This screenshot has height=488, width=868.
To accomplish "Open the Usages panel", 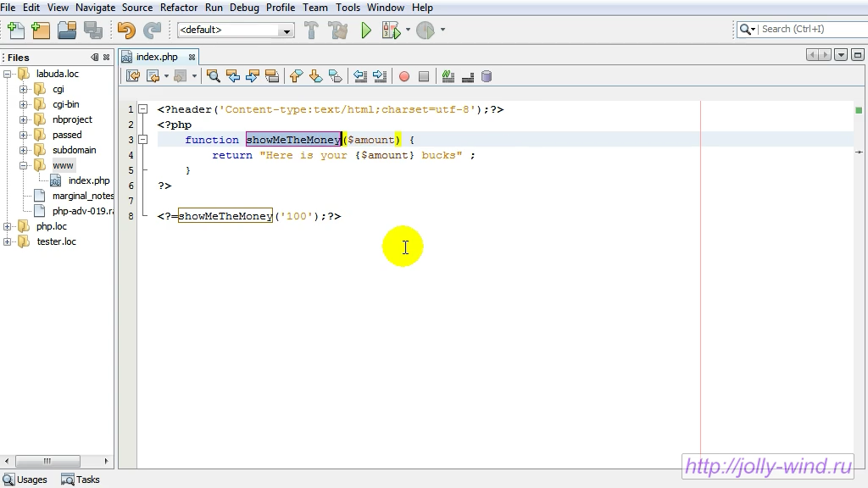I will [x=25, y=480].
